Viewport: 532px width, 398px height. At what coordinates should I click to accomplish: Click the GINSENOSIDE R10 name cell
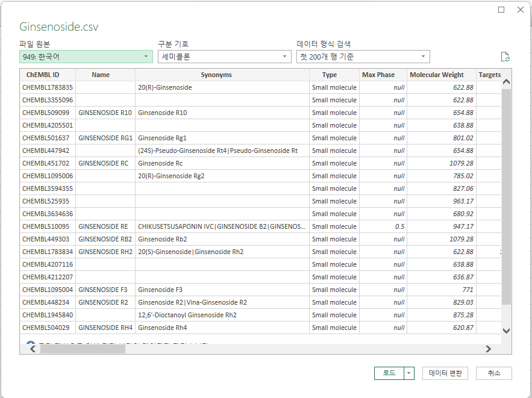[105, 113]
